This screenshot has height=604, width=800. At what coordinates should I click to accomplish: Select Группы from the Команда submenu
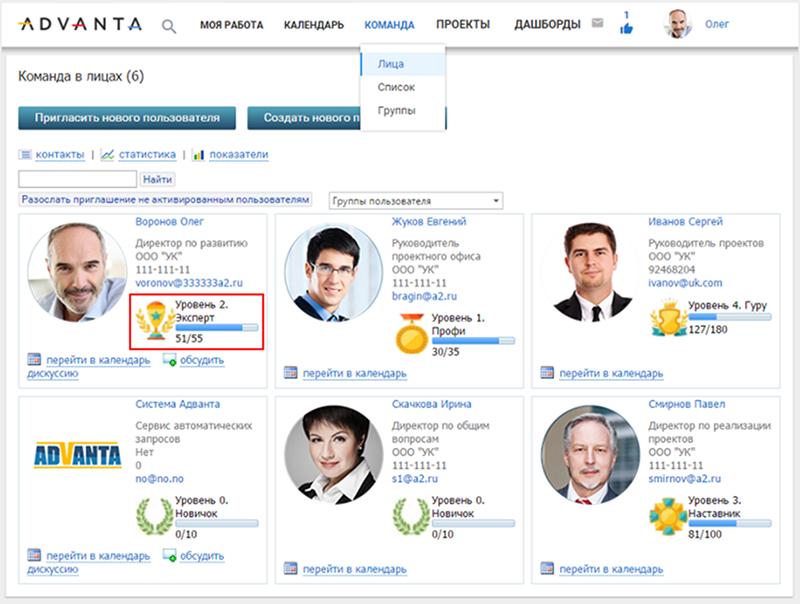tap(397, 110)
